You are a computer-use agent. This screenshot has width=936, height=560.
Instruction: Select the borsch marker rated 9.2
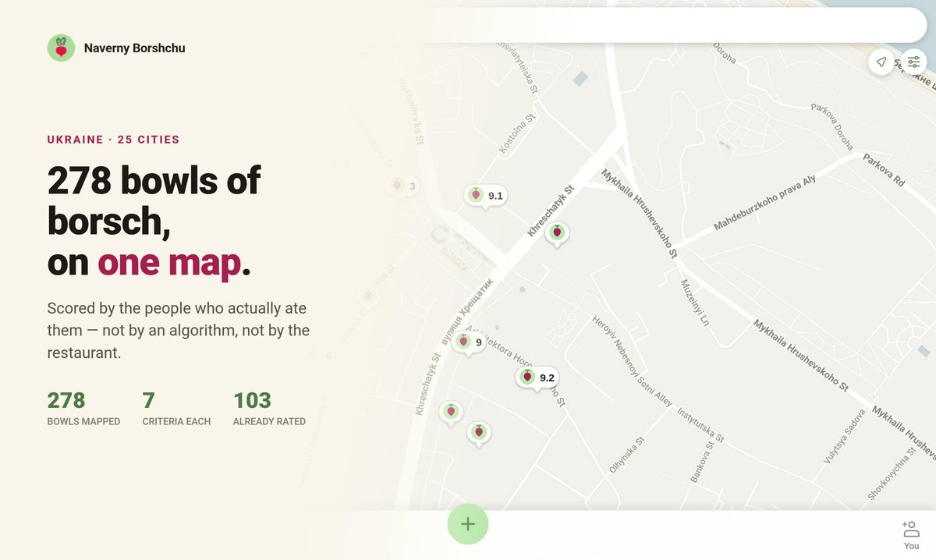tap(537, 378)
